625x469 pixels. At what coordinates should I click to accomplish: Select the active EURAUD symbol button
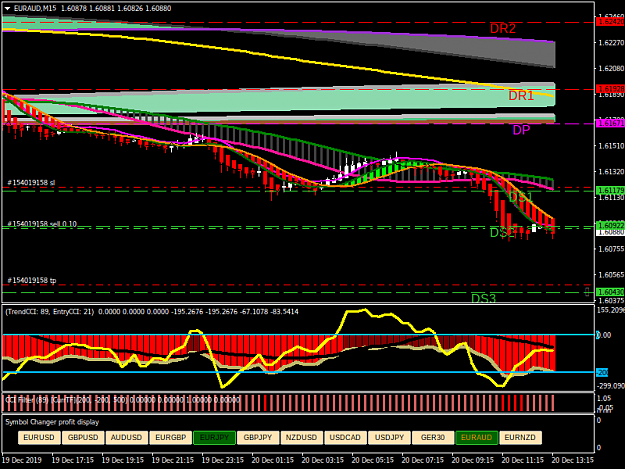477,437
